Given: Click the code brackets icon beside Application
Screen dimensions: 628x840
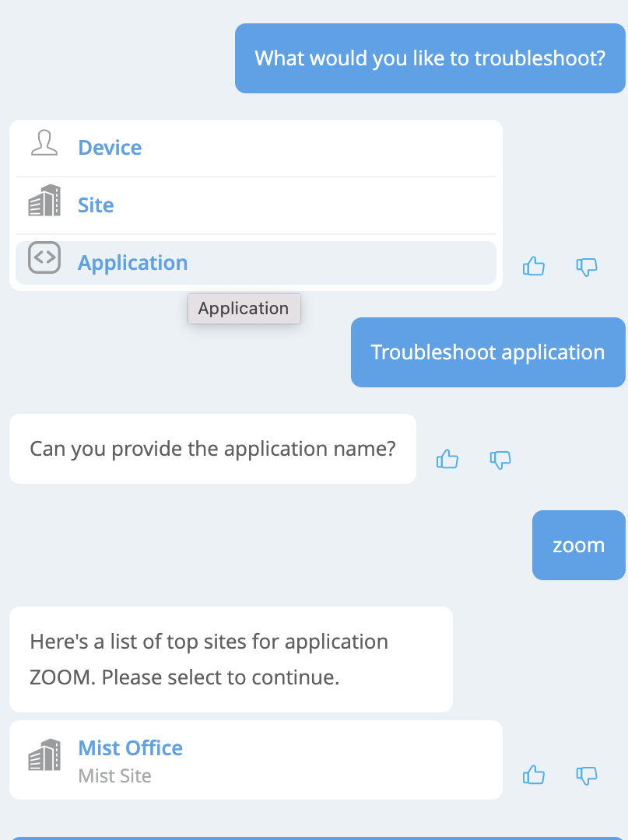Looking at the screenshot, I should tap(44, 258).
